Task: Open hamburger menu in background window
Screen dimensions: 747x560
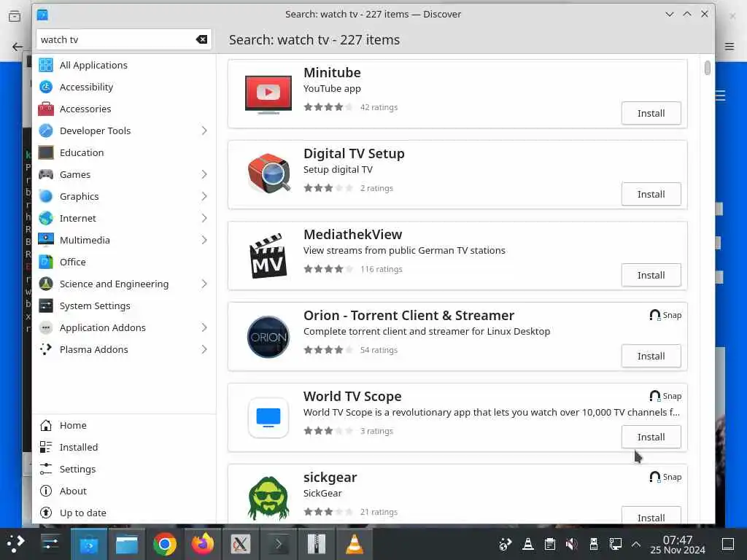Action: 729,46
